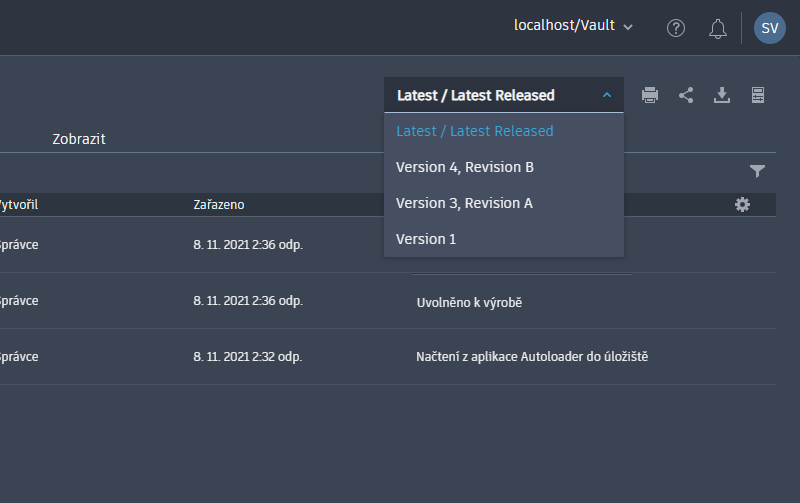Select the Autoloader upload history row

pyautogui.click(x=532, y=356)
